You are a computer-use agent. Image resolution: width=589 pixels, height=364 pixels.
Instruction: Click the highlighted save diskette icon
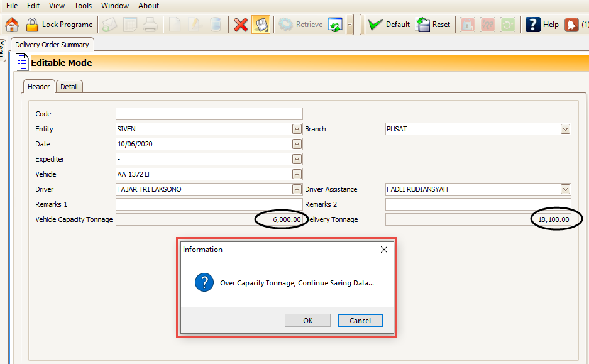tap(261, 25)
